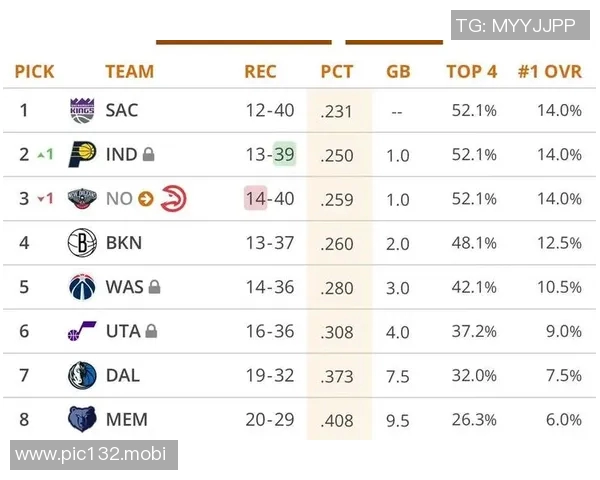Click the Dallas Mavericks logo
Screen dimensions: 600x480
[82, 375]
